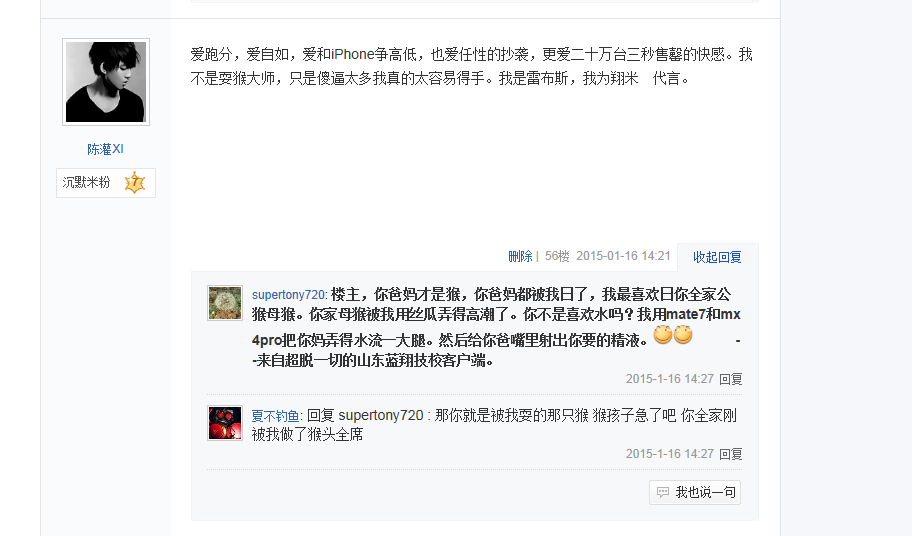Click the 2015-01-16 14:21 post timestamp
Viewport: 912px width, 536px height.
[623, 256]
